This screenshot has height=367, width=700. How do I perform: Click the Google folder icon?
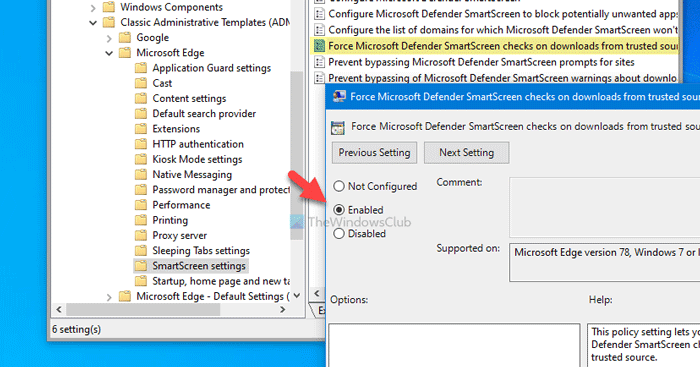125,38
